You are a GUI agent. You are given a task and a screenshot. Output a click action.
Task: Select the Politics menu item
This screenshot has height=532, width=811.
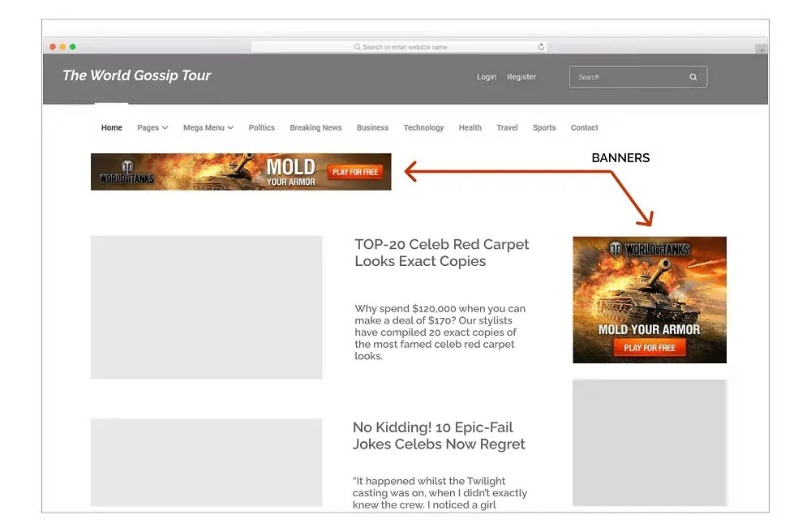261,127
